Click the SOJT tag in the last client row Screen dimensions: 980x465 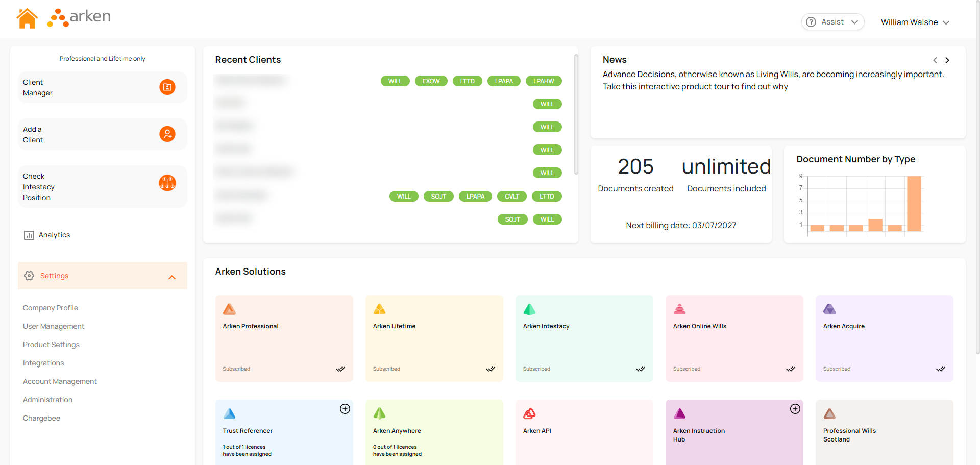click(512, 219)
